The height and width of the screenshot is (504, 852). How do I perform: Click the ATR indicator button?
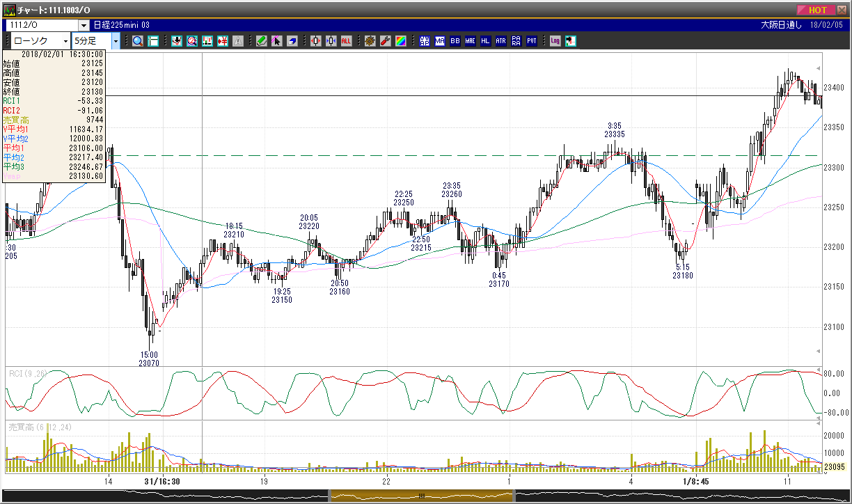[x=500, y=40]
